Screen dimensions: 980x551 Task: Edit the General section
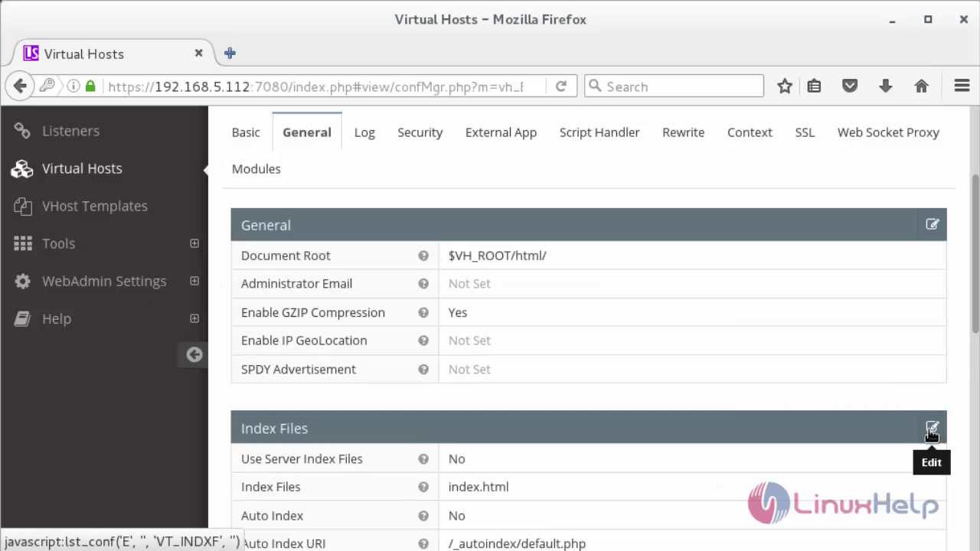coord(932,224)
